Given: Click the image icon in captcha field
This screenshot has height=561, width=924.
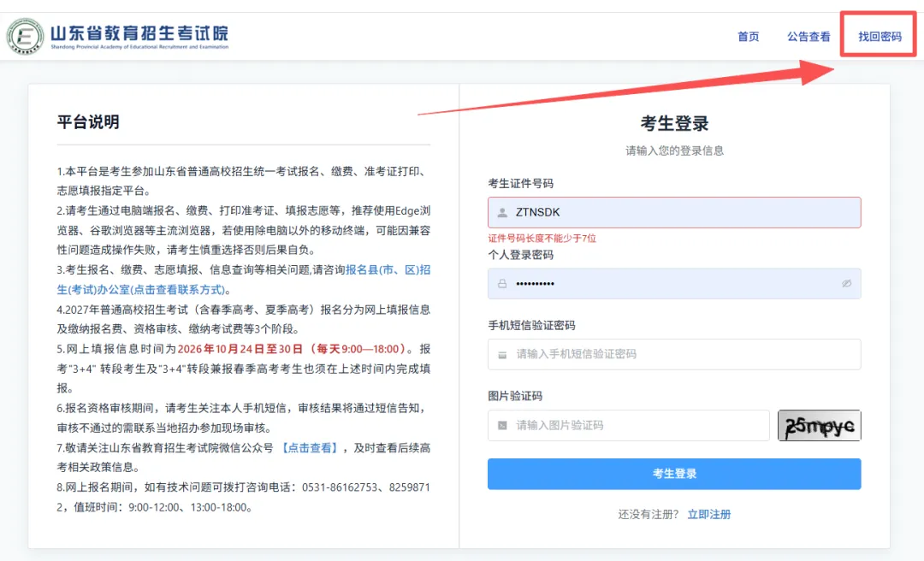Looking at the screenshot, I should [x=502, y=426].
